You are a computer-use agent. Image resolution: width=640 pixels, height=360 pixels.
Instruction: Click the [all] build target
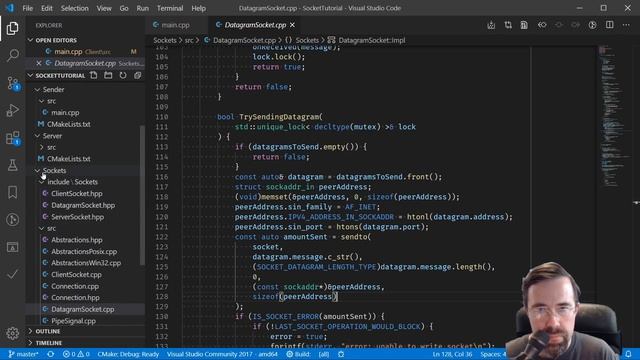[324, 354]
